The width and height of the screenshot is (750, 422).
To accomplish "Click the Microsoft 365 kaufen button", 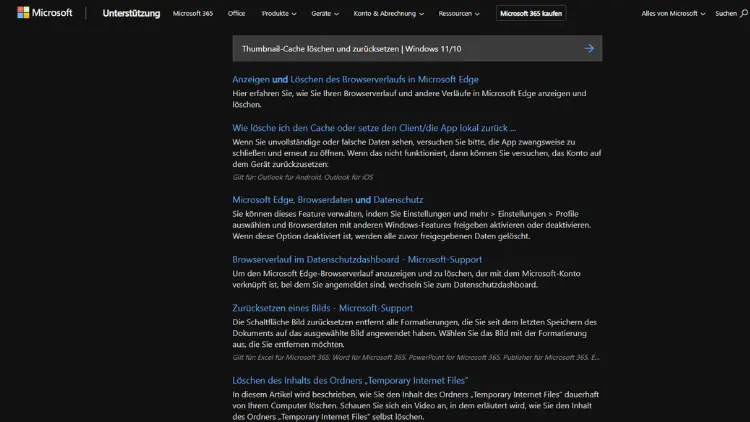I will [x=531, y=13].
